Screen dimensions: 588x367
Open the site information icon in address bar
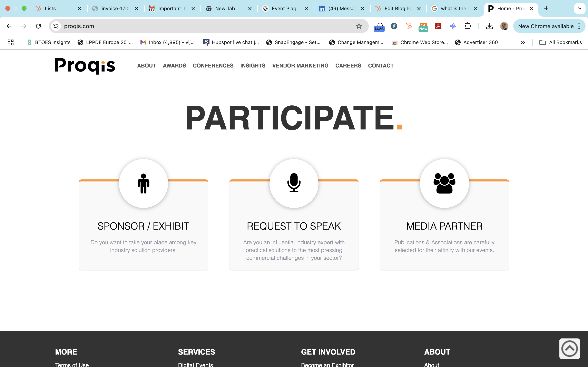(x=56, y=26)
